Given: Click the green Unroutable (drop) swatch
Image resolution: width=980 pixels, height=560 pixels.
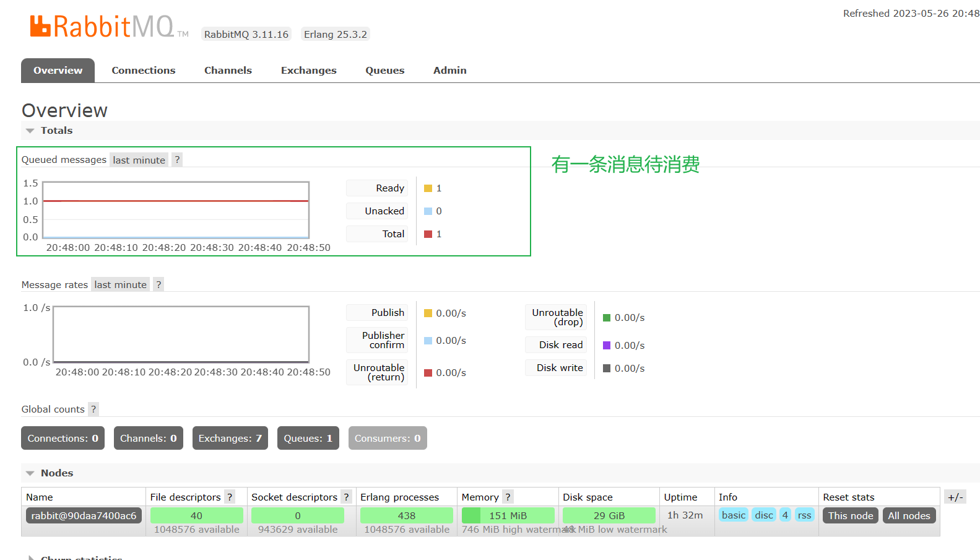Looking at the screenshot, I should (x=607, y=318).
